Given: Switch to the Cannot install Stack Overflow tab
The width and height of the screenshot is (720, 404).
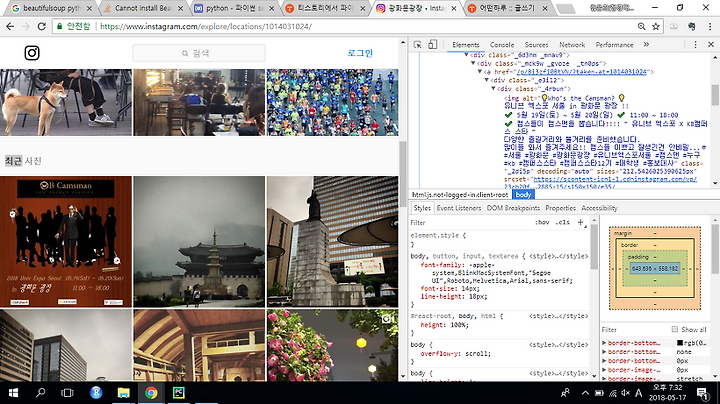Looking at the screenshot, I should click(x=140, y=8).
